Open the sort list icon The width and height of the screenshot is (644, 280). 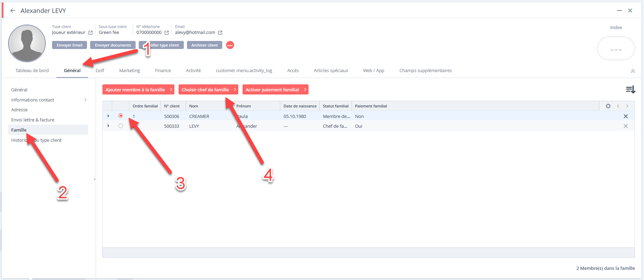tap(630, 90)
